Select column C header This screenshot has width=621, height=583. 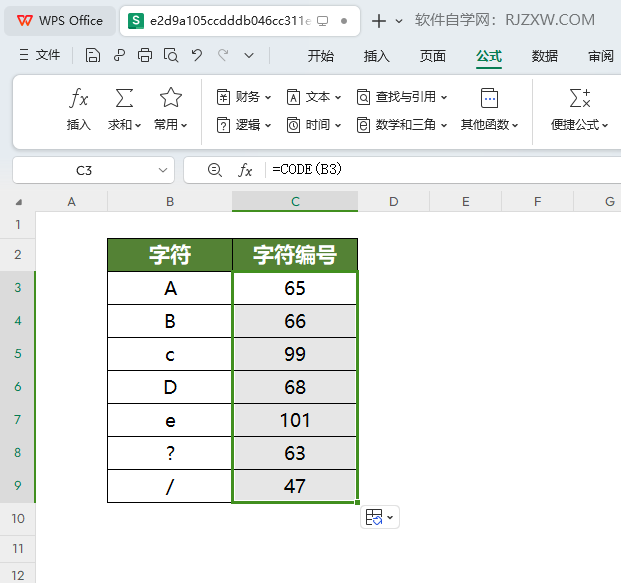[x=295, y=202]
